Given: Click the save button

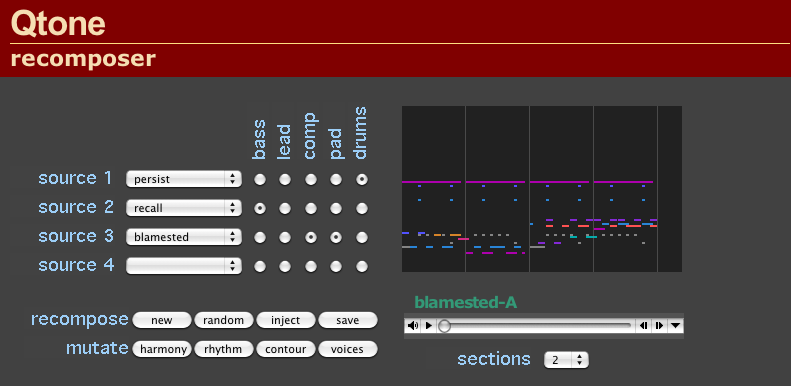Looking at the screenshot, I should click(x=348, y=320).
